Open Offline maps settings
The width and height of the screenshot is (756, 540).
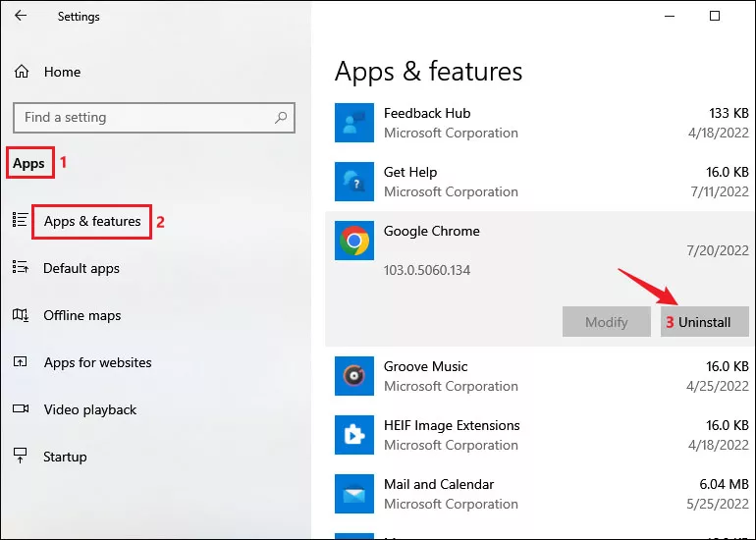click(81, 316)
